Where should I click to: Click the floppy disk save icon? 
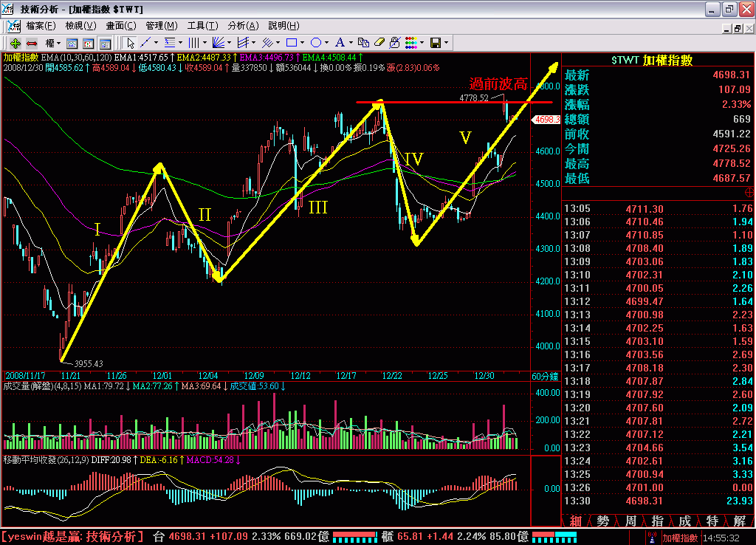pos(436,43)
